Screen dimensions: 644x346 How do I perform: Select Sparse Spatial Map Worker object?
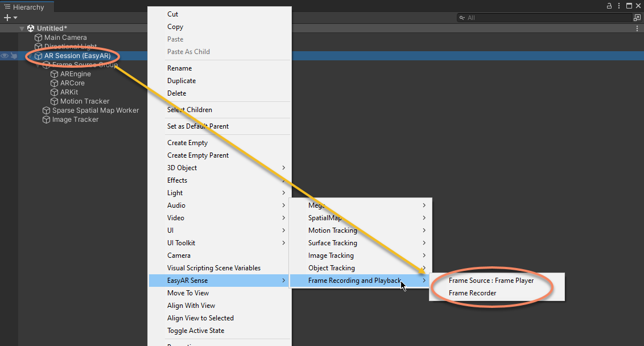95,110
